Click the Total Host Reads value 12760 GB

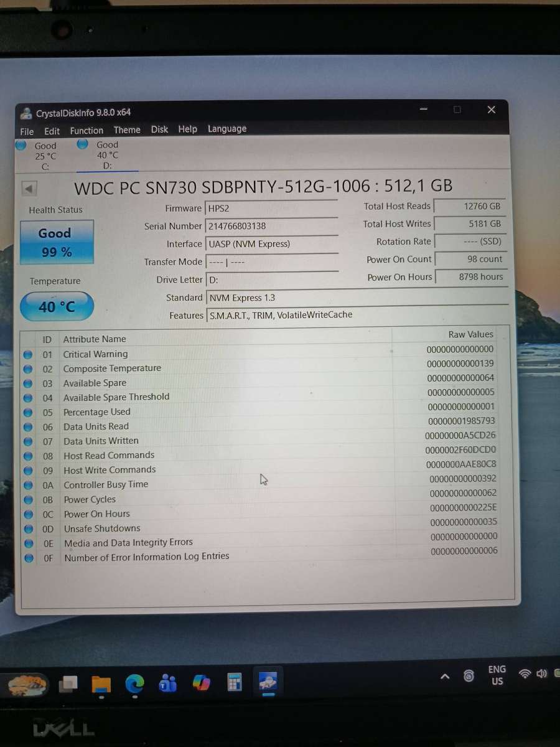[x=469, y=206]
